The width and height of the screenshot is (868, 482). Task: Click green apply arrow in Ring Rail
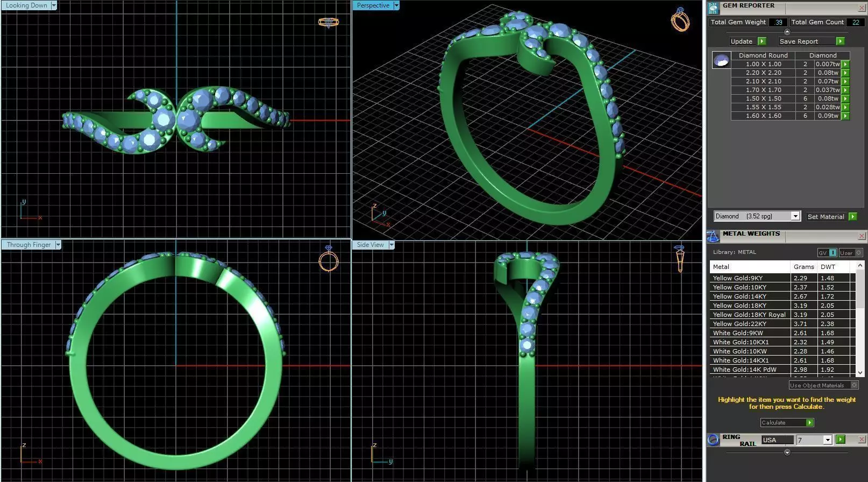point(841,440)
